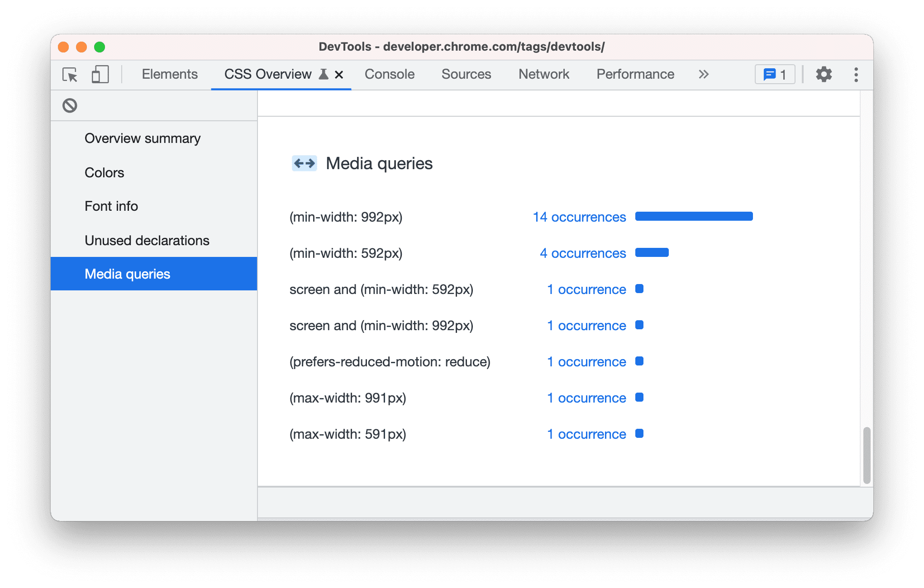Expand the Sources tab panel
Viewport: 924px width, 588px height.
click(466, 74)
